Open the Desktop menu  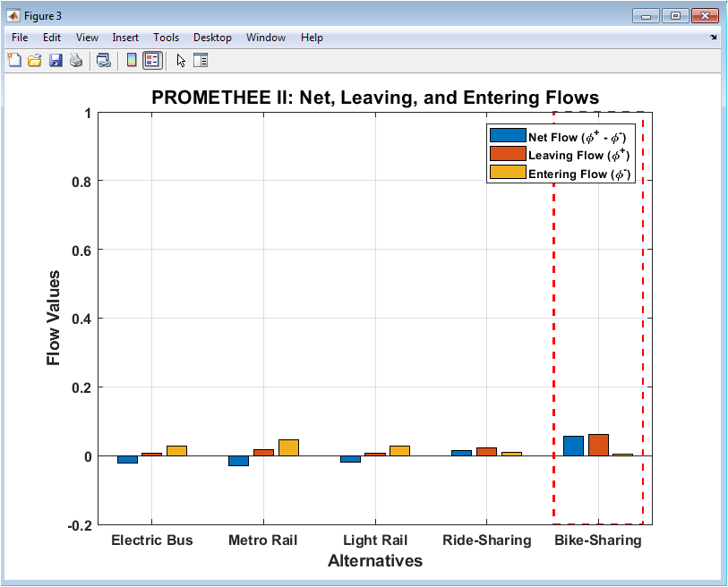pos(212,38)
